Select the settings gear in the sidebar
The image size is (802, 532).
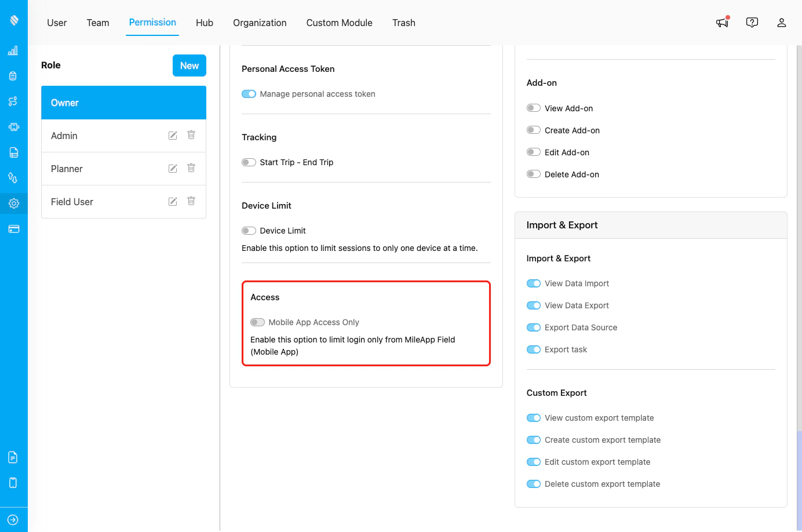(x=13, y=203)
